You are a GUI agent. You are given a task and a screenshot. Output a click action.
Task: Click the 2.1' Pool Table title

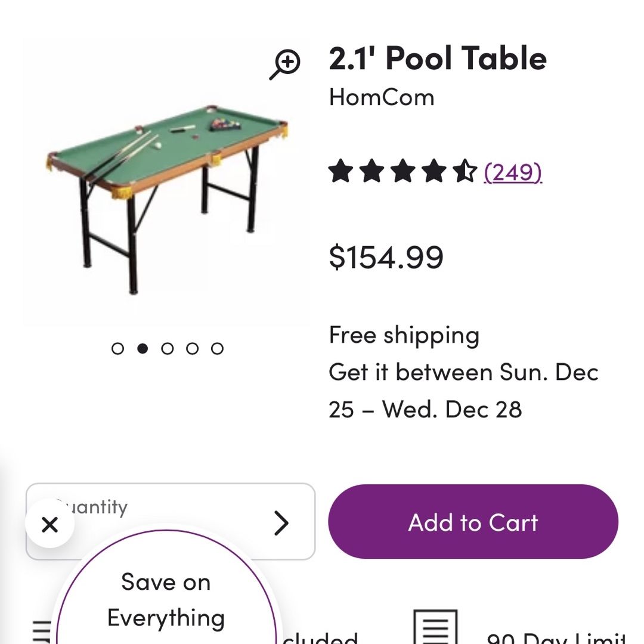pyautogui.click(x=438, y=58)
